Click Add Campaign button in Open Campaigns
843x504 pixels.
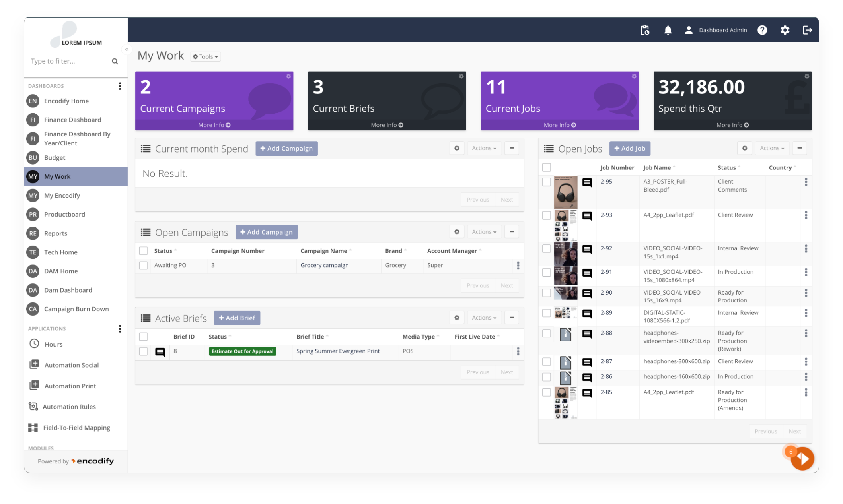pyautogui.click(x=266, y=232)
